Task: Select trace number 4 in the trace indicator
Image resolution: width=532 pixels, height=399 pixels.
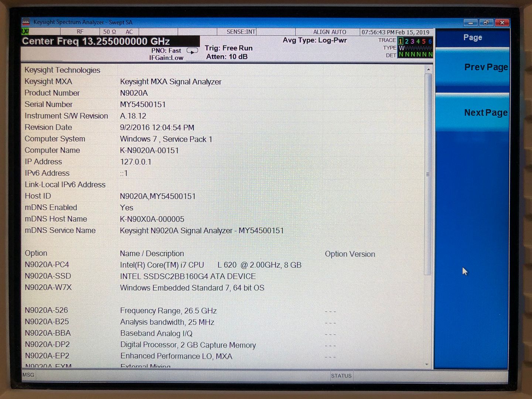Action: pos(418,41)
